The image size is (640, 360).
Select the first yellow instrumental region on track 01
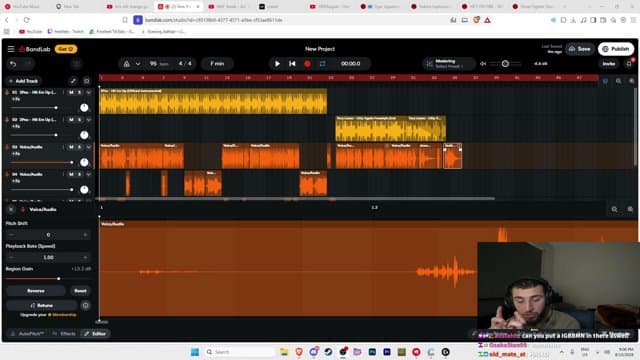pyautogui.click(x=213, y=101)
